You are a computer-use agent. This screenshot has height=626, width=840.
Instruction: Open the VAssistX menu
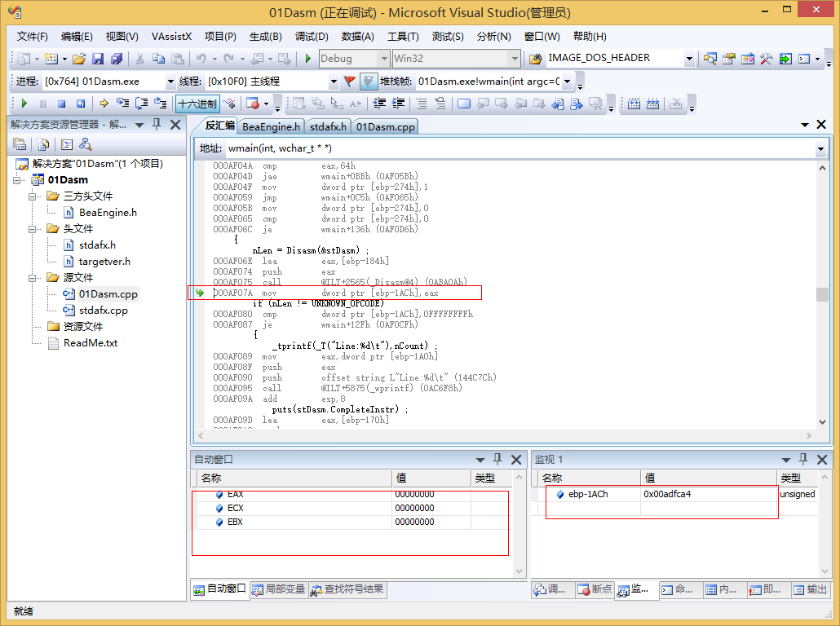pyautogui.click(x=171, y=37)
